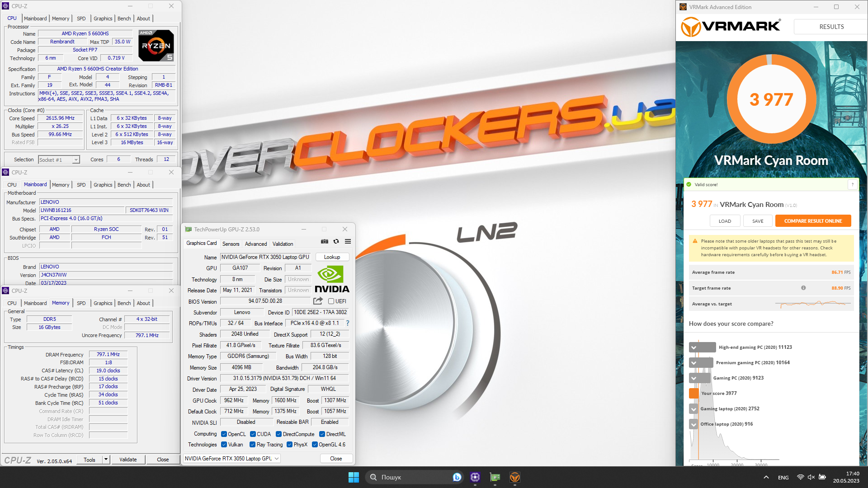This screenshot has height=488, width=868.
Task: Expand Office laptop (2020) comparison
Action: (x=693, y=424)
